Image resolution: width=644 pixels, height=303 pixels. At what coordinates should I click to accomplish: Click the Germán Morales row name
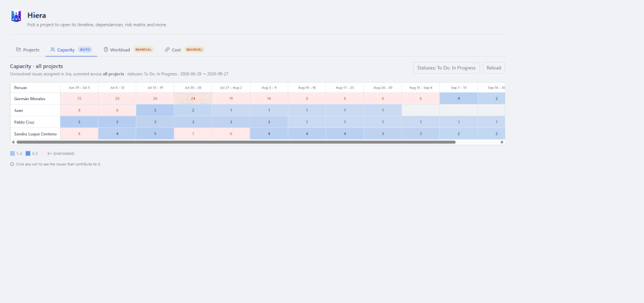pos(30,99)
